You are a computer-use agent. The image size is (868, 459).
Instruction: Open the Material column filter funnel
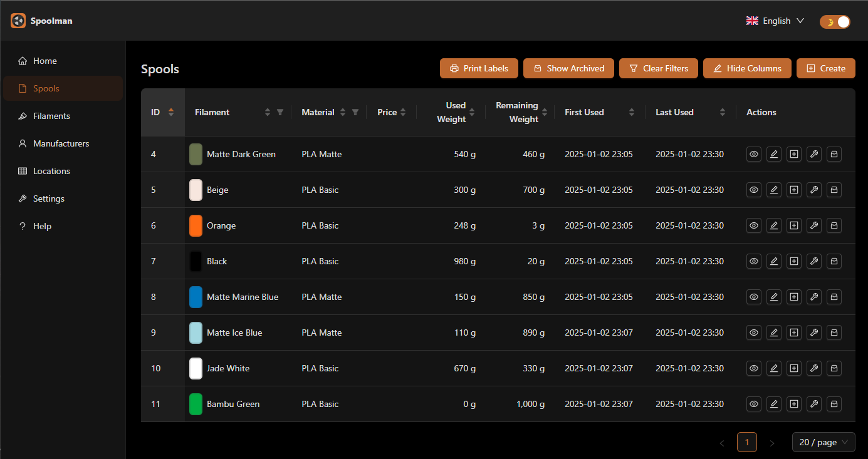[356, 111]
